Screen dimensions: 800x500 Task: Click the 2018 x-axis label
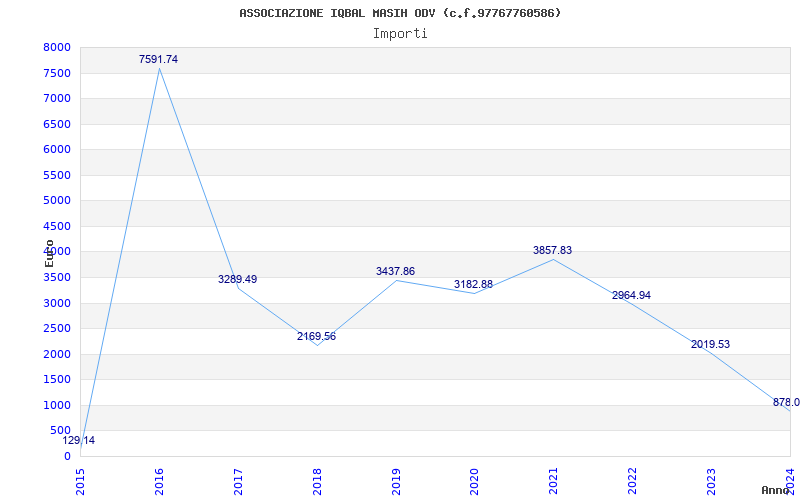click(x=317, y=481)
